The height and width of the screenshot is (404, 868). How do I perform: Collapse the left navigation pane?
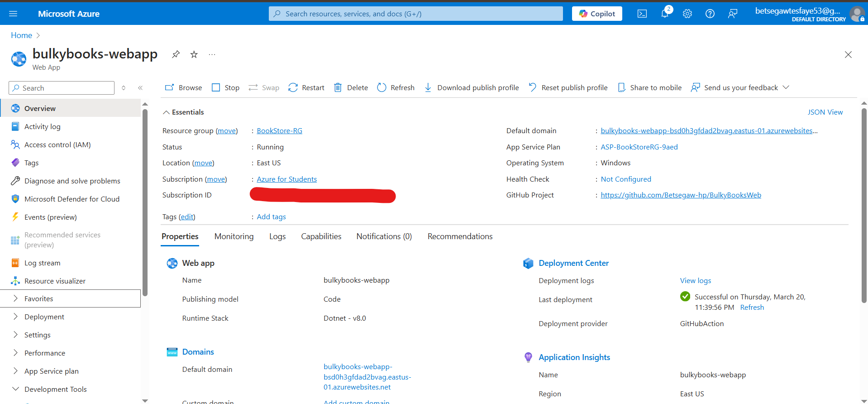click(140, 88)
